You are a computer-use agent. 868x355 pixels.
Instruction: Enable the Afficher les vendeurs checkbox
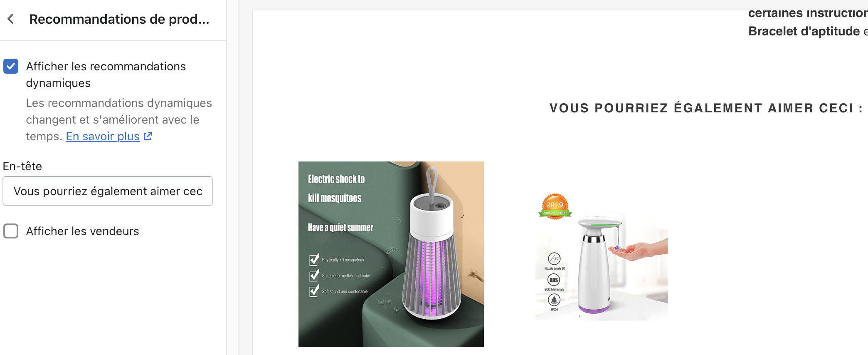11,231
